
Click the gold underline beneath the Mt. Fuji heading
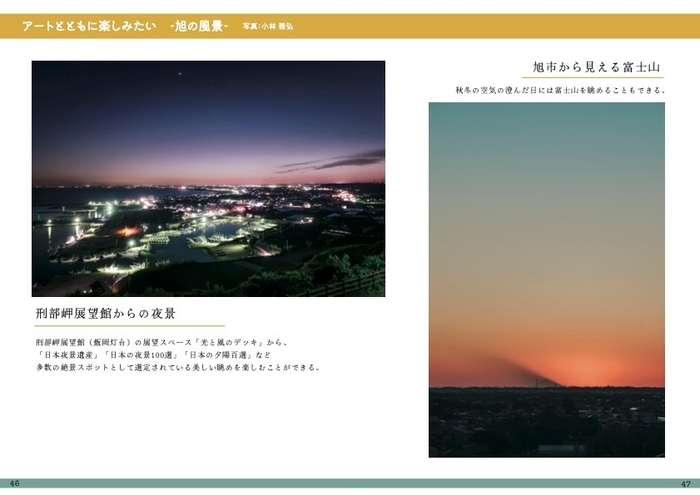(x=593, y=78)
